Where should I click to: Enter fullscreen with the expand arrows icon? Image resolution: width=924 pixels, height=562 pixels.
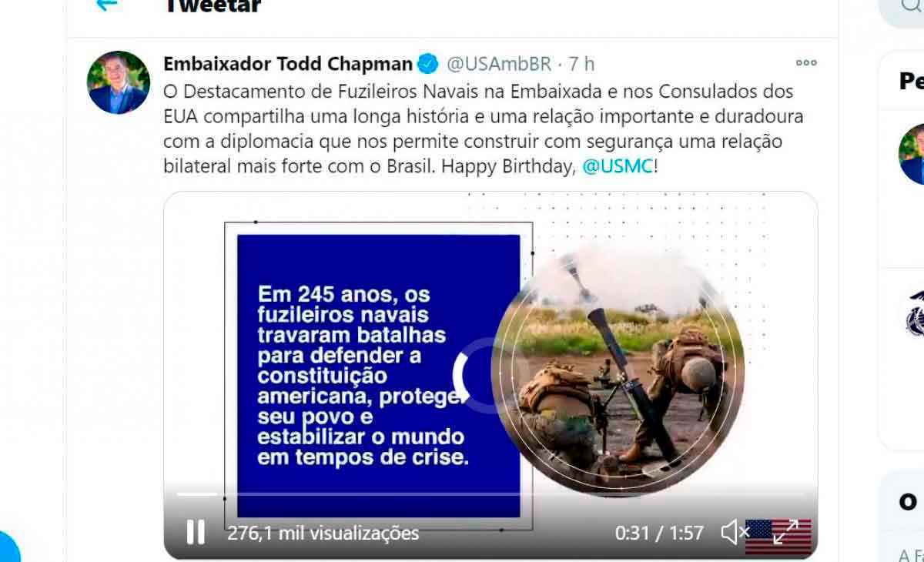click(785, 532)
